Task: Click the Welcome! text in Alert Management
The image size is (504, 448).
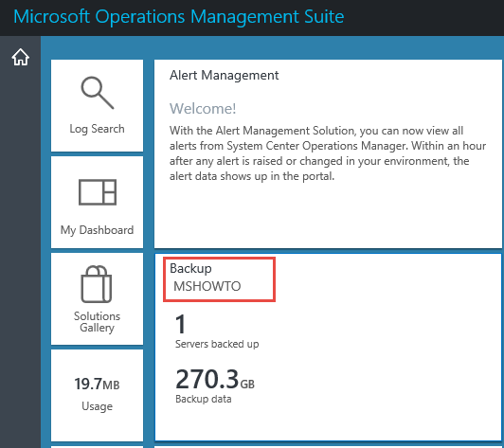Action: tap(203, 109)
